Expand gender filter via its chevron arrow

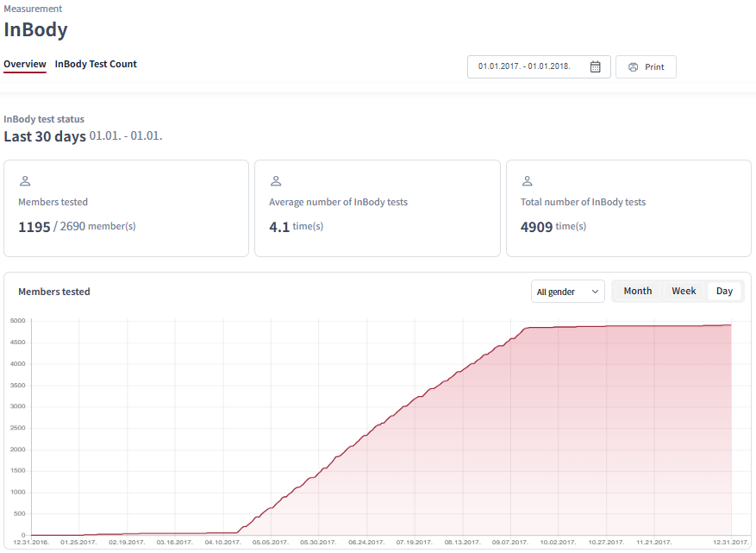click(595, 292)
